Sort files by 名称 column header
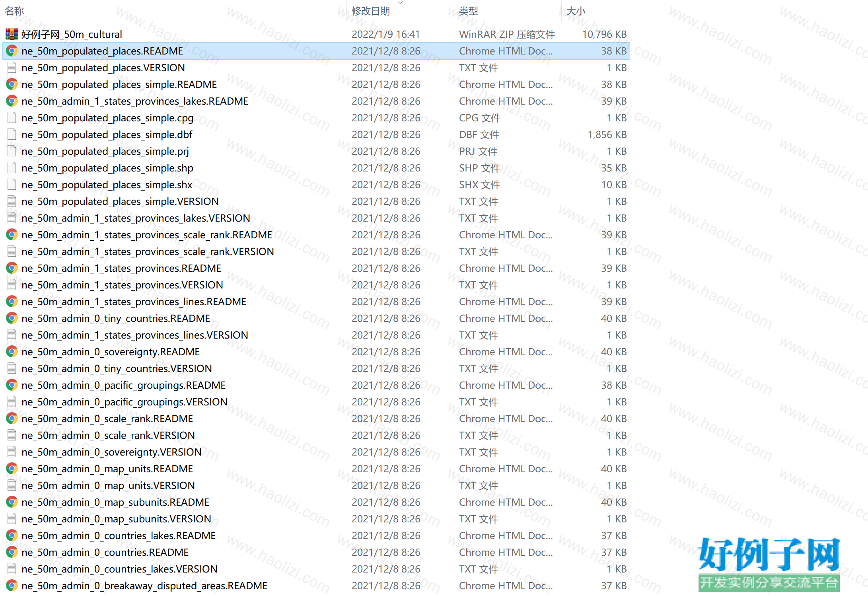Image resolution: width=868 pixels, height=596 pixels. click(x=14, y=11)
